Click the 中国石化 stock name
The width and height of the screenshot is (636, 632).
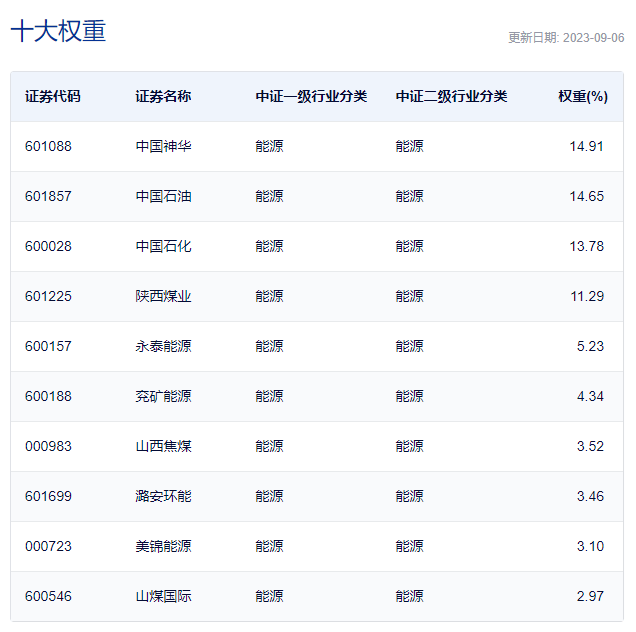[163, 246]
